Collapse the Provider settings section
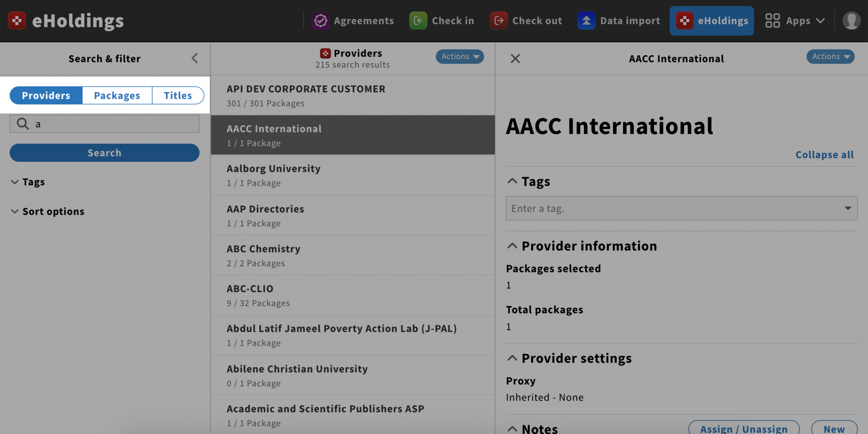 point(569,358)
